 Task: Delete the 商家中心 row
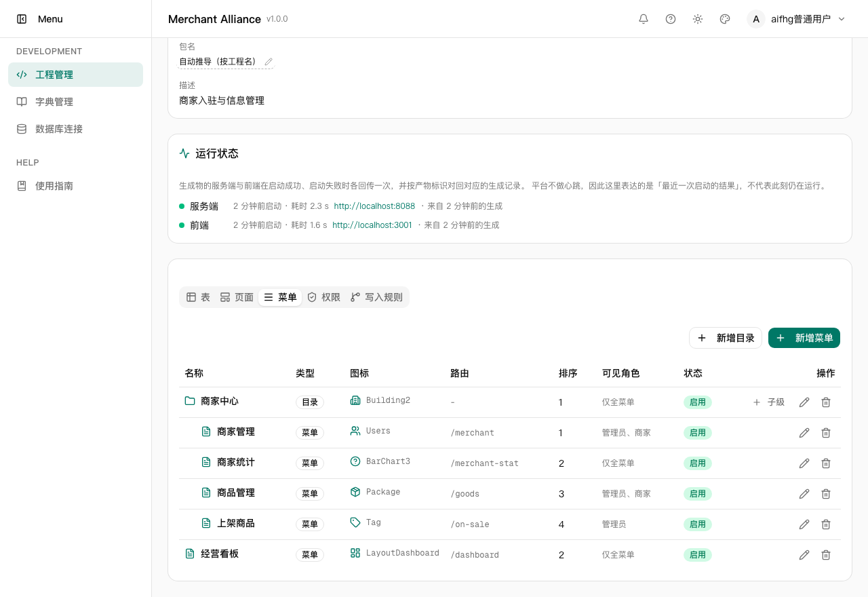[x=826, y=402]
